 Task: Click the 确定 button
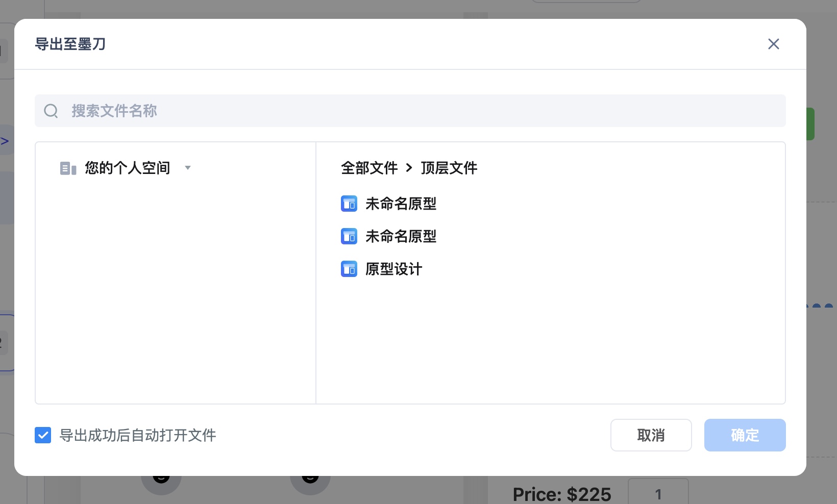pyautogui.click(x=745, y=435)
